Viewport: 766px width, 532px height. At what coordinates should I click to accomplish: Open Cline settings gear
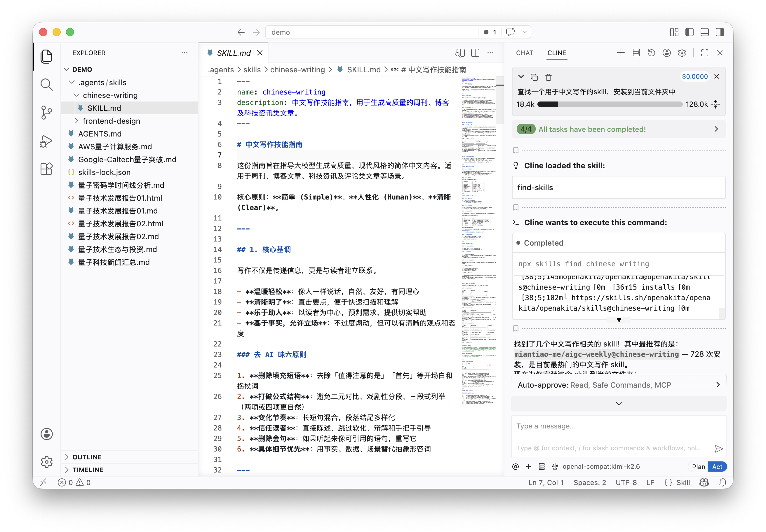coord(682,53)
